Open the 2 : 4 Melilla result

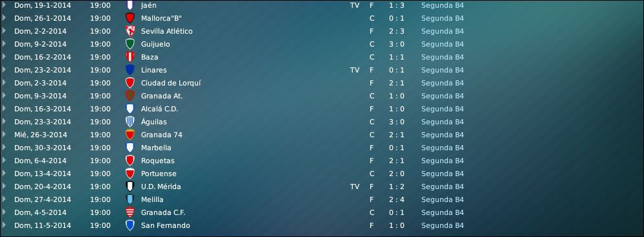pos(396,199)
